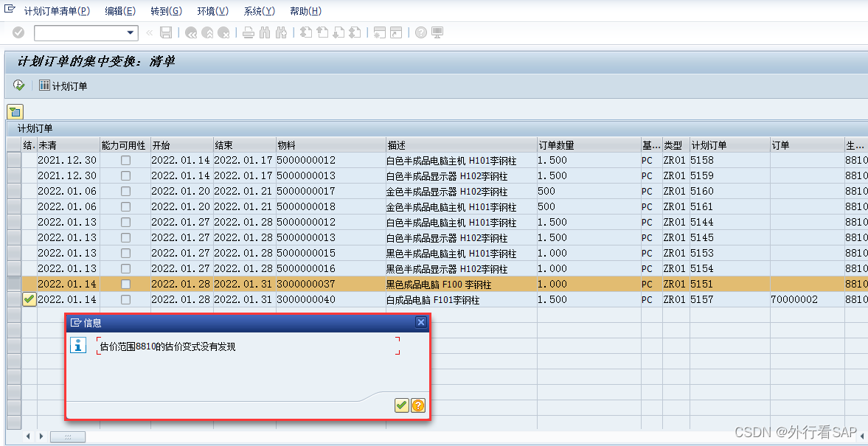Click the 计划订单 column header
This screenshot has width=868, height=446.
[729, 145]
